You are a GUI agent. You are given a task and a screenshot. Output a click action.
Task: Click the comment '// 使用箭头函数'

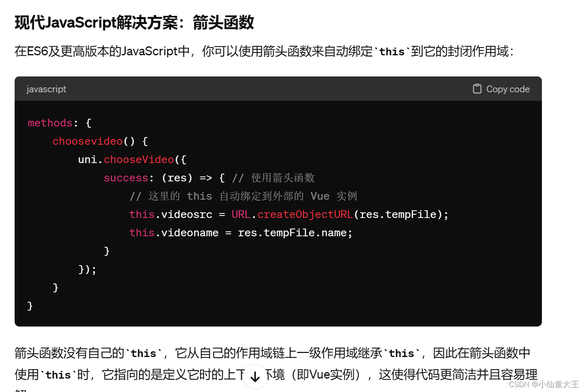[273, 178]
